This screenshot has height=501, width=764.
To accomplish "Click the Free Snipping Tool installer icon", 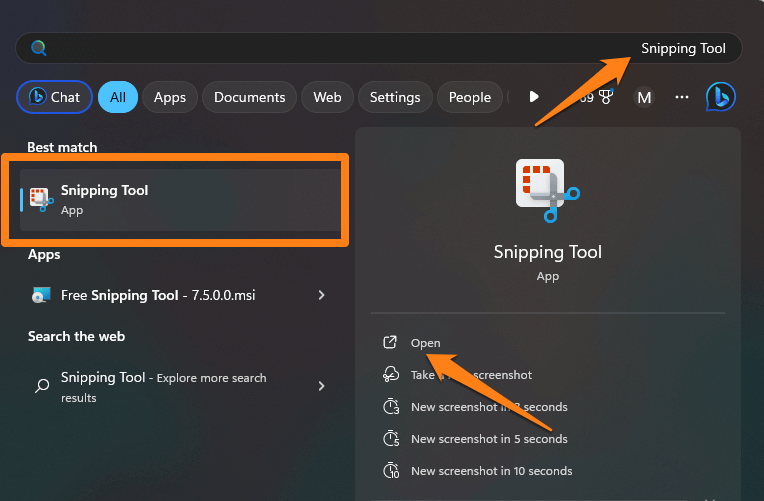I will pyautogui.click(x=41, y=295).
